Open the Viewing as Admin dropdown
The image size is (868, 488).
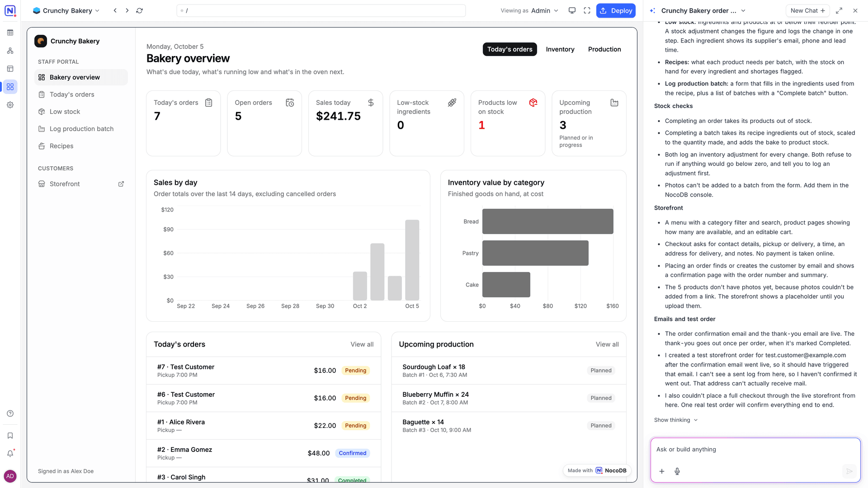[529, 10]
